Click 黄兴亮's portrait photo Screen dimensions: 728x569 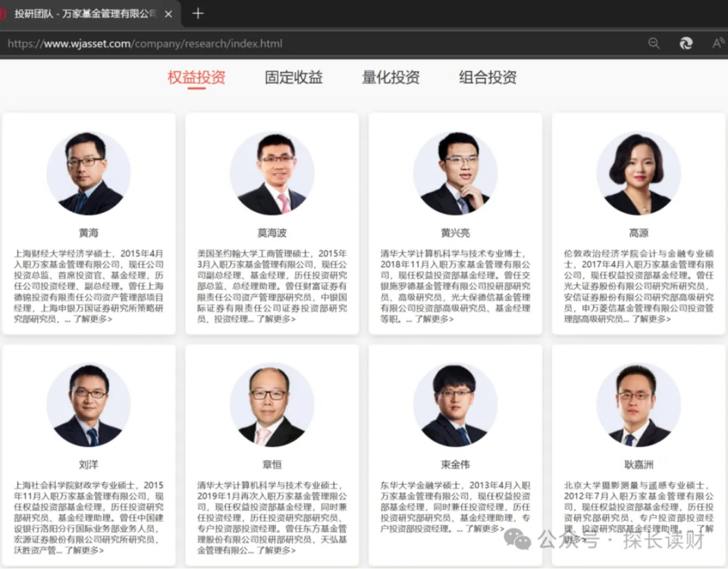tap(455, 173)
